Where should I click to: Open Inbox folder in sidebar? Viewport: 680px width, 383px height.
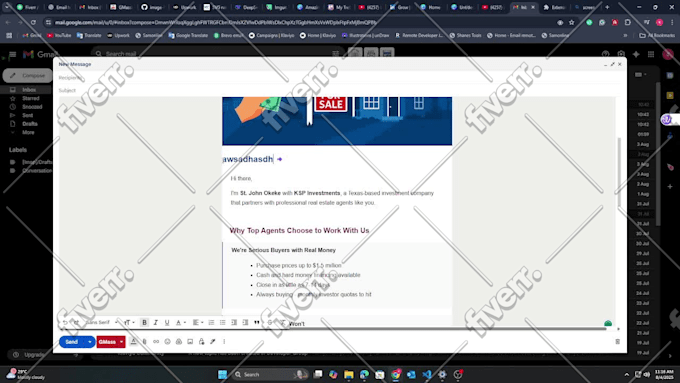(29, 90)
